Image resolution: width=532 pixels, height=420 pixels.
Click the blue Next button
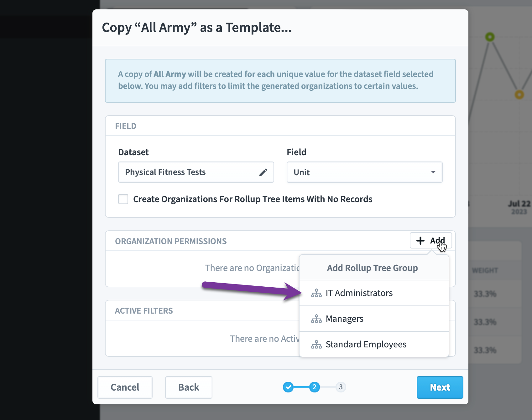440,387
